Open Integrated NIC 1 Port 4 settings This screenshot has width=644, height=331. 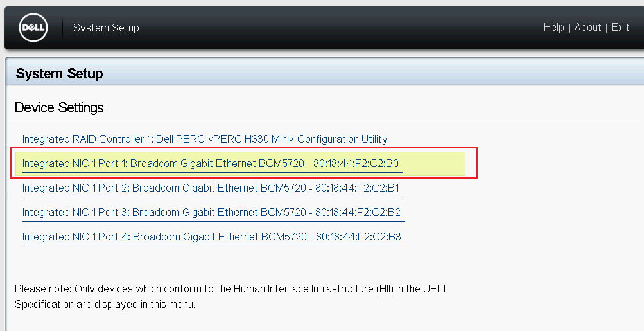[x=211, y=237]
